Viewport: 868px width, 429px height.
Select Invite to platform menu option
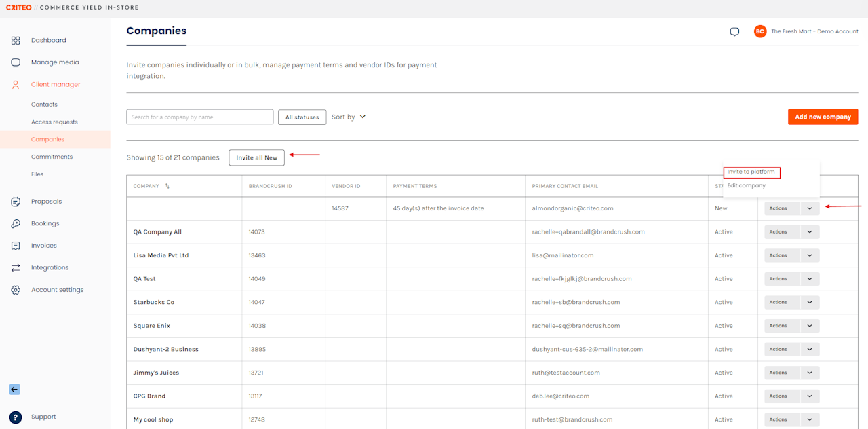[x=751, y=172]
